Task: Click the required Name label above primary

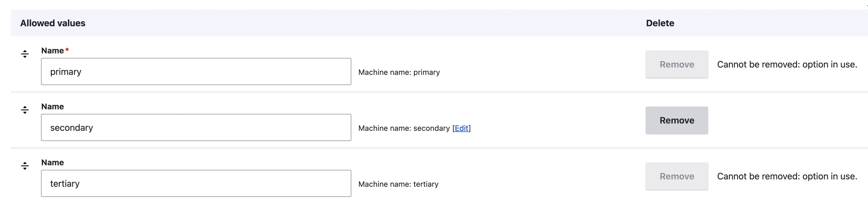Action: click(x=53, y=51)
